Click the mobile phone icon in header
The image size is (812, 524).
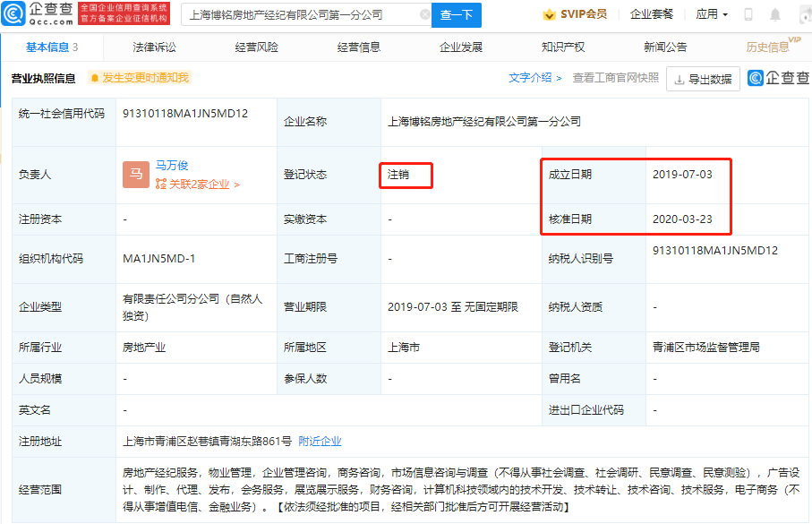point(747,13)
